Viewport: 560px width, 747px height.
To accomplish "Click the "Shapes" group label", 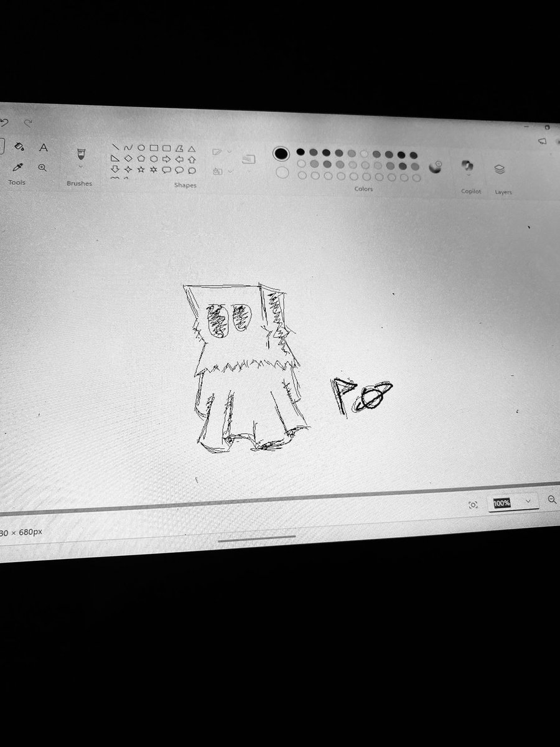I will coord(185,185).
